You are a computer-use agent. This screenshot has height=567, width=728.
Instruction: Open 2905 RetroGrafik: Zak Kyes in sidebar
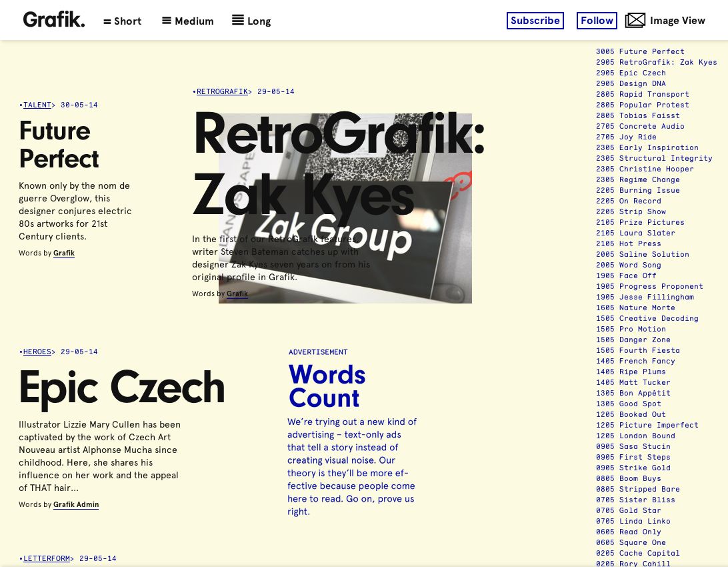657,62
